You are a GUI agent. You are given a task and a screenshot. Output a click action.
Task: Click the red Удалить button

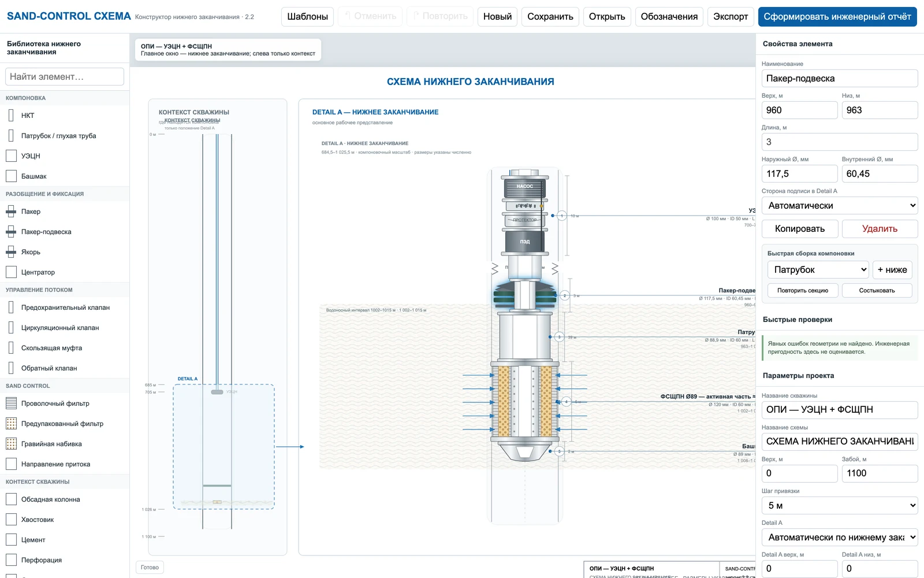(880, 229)
